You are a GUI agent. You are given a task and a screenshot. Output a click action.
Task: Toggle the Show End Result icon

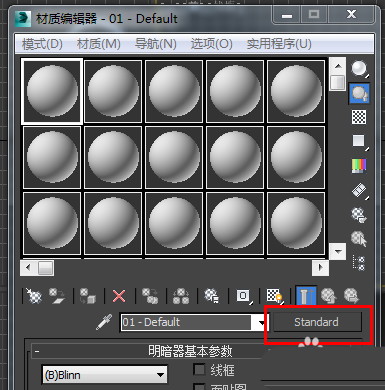[x=306, y=295]
